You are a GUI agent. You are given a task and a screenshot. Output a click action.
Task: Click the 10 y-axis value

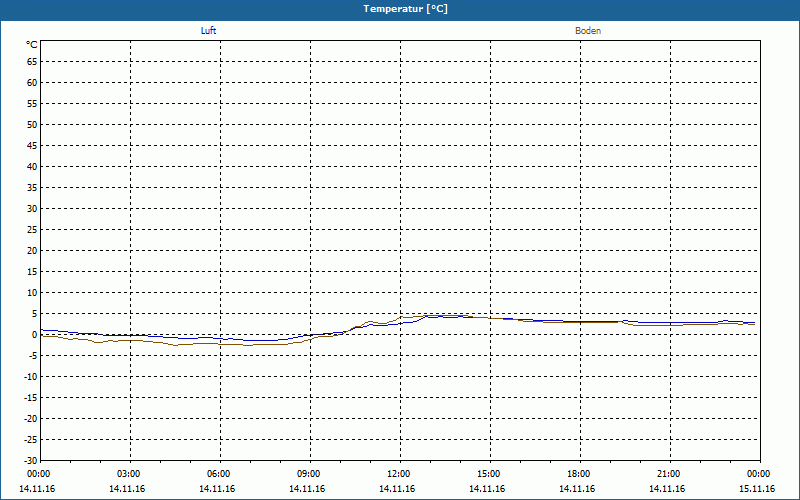click(32, 293)
